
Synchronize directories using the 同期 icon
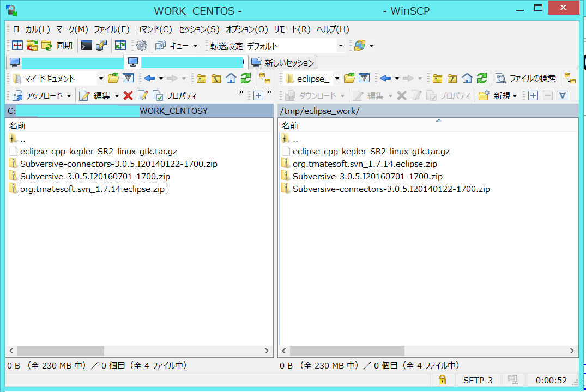point(55,45)
